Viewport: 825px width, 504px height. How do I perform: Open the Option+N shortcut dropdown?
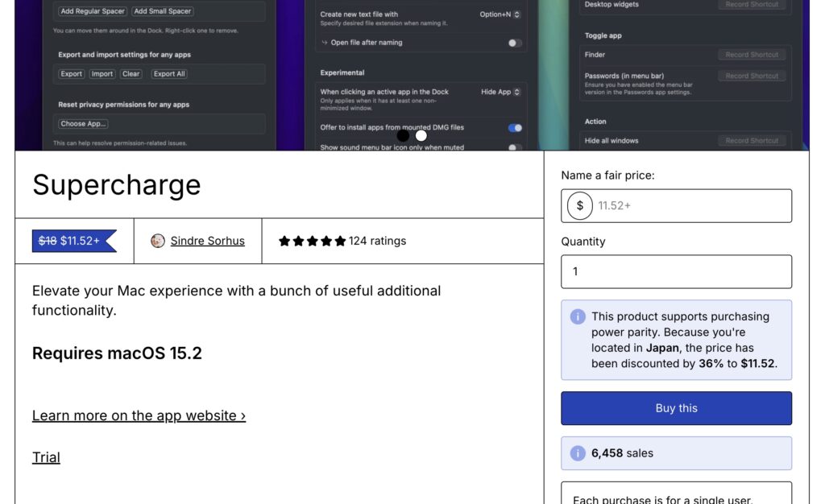[500, 14]
